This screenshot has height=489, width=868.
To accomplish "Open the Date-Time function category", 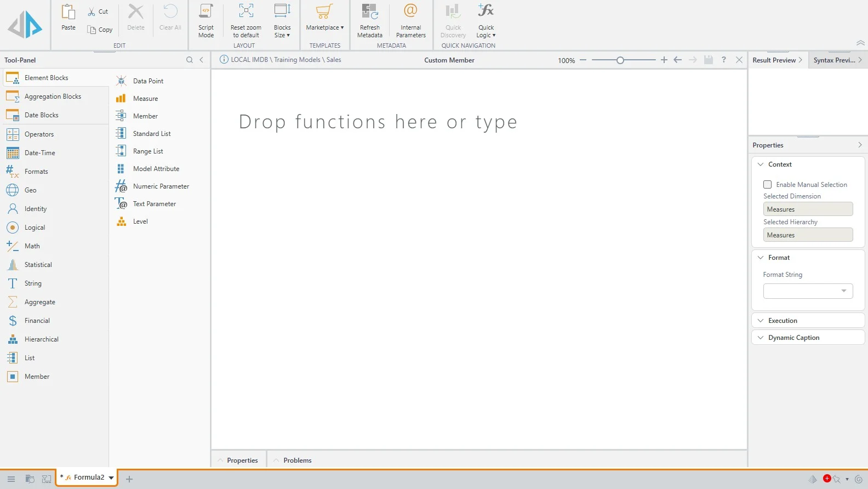I will [x=55, y=153].
